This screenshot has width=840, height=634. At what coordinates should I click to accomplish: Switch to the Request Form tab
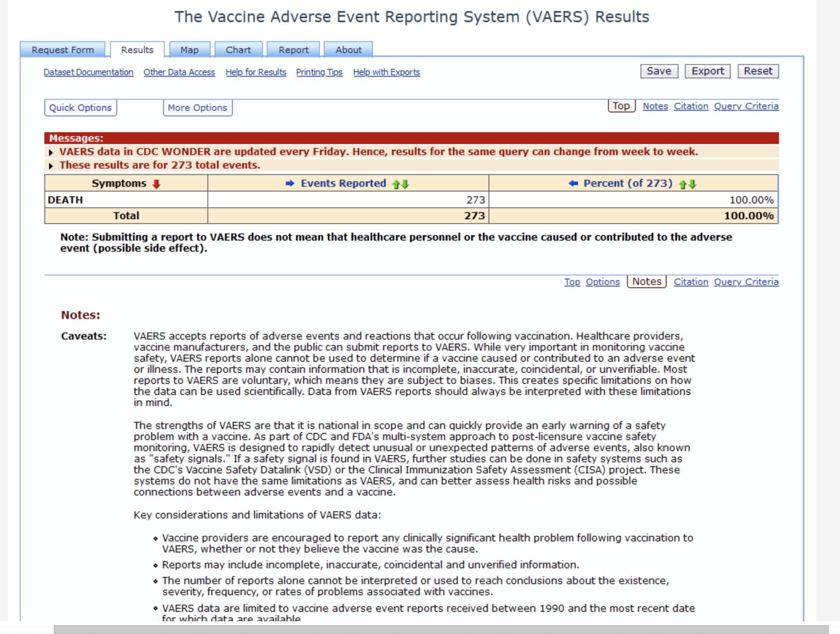click(x=63, y=50)
